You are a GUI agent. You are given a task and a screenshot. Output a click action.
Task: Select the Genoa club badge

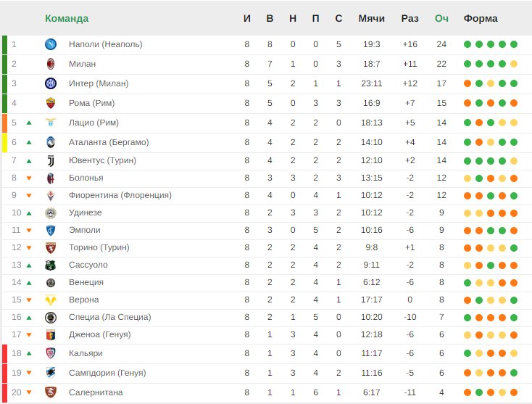(51, 335)
